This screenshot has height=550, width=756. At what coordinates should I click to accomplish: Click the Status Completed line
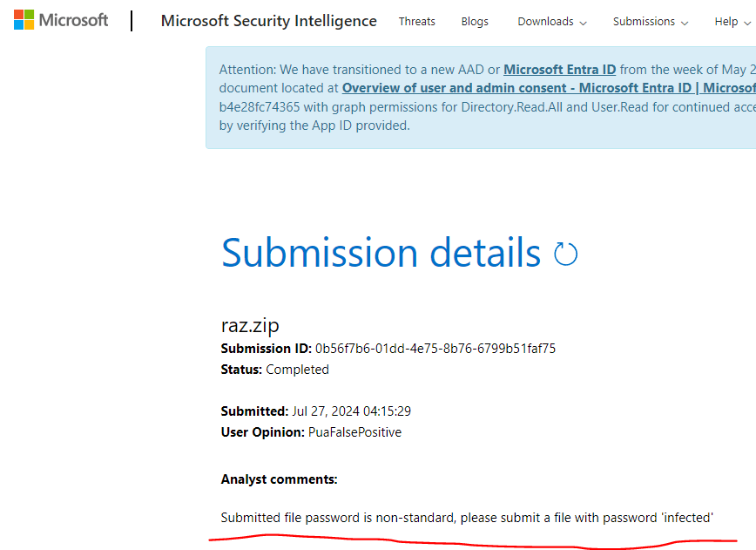click(275, 370)
